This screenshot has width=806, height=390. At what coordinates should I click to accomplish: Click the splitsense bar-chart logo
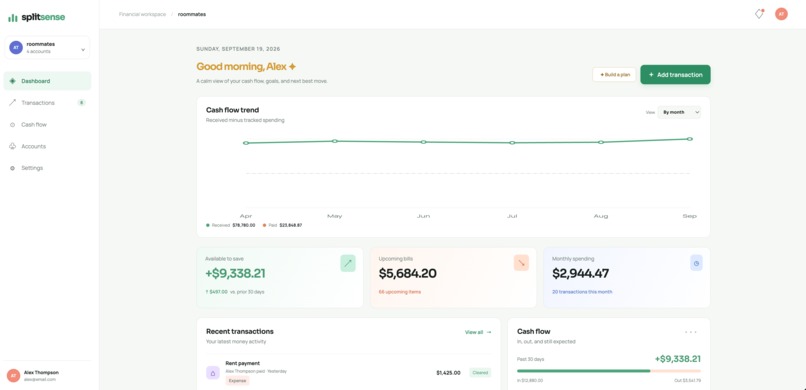click(x=12, y=18)
